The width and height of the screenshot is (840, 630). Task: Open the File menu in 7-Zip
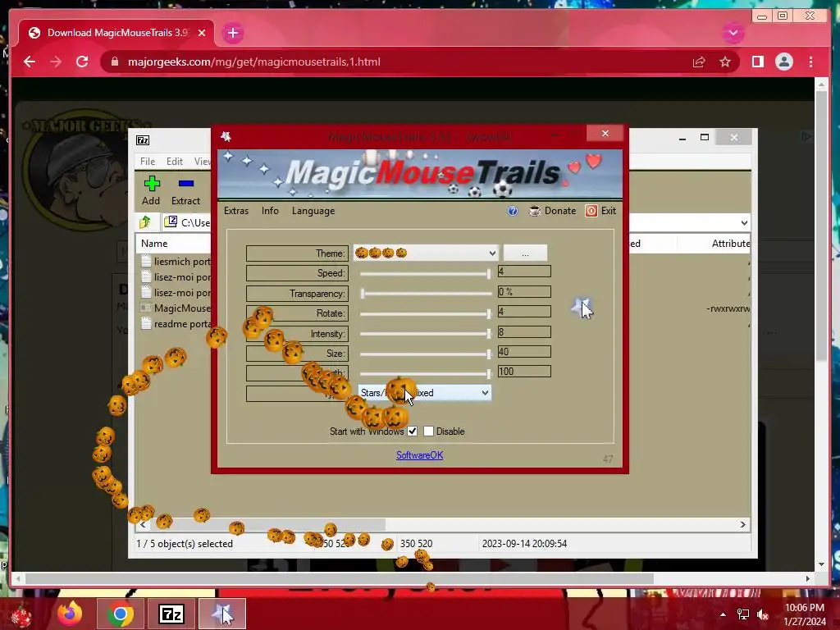148,162
